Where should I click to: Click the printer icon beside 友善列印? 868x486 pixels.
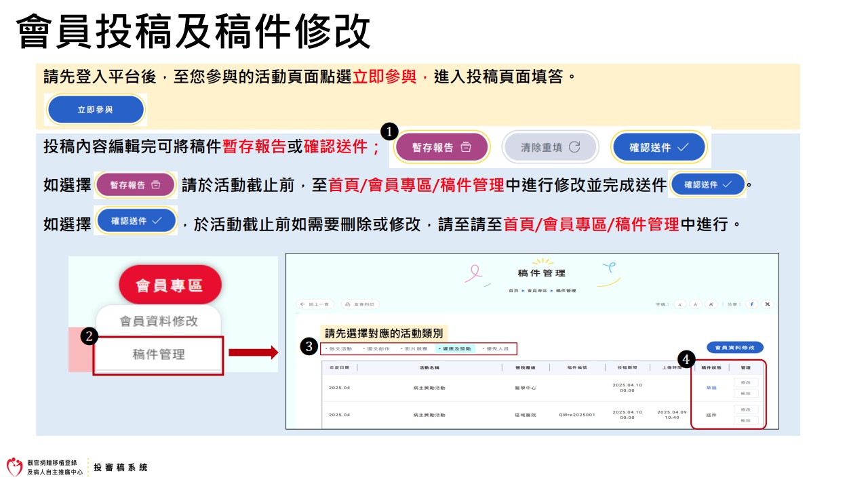pos(348,304)
